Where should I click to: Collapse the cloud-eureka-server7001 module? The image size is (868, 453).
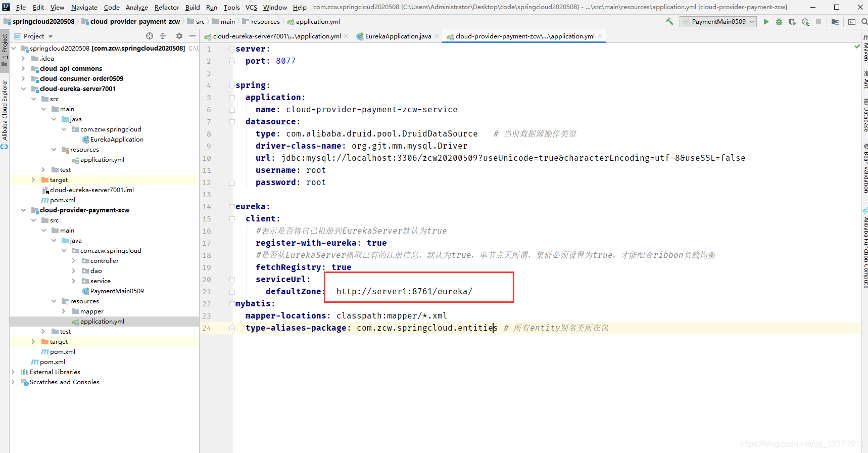[x=23, y=89]
